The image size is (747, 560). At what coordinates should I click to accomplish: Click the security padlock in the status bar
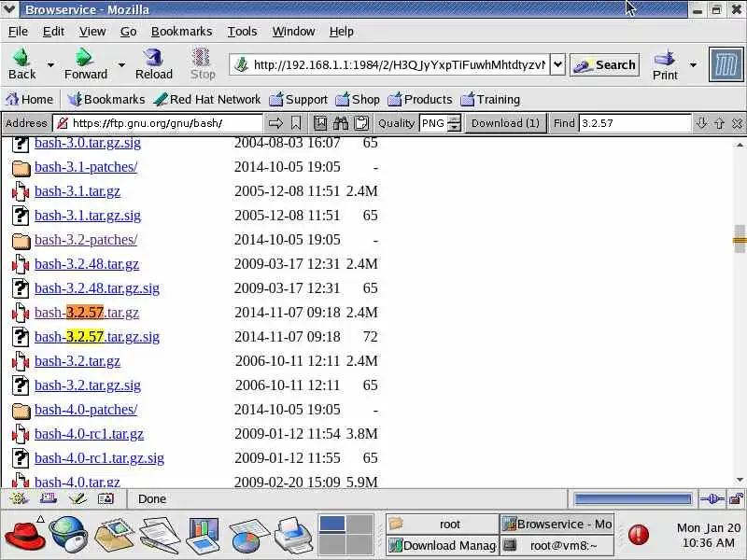[737, 498]
